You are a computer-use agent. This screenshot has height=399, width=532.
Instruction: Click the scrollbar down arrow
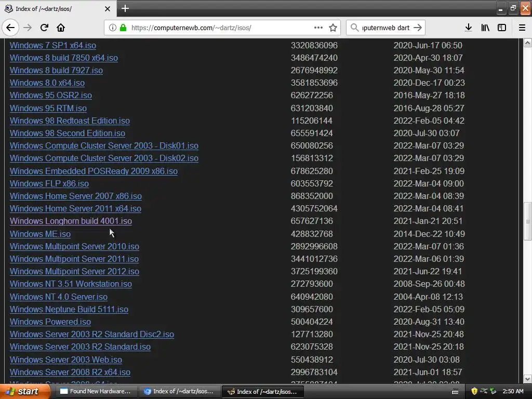[x=528, y=379]
